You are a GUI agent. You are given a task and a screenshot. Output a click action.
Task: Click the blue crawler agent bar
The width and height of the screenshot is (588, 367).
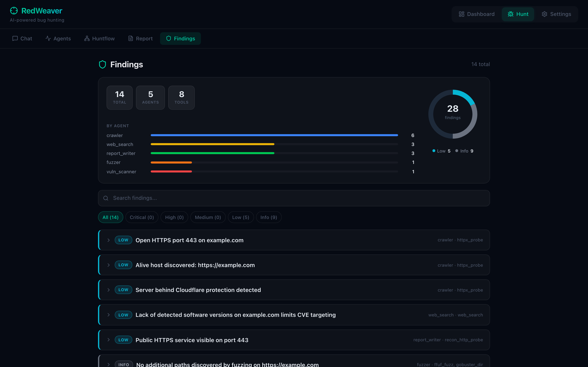point(274,135)
